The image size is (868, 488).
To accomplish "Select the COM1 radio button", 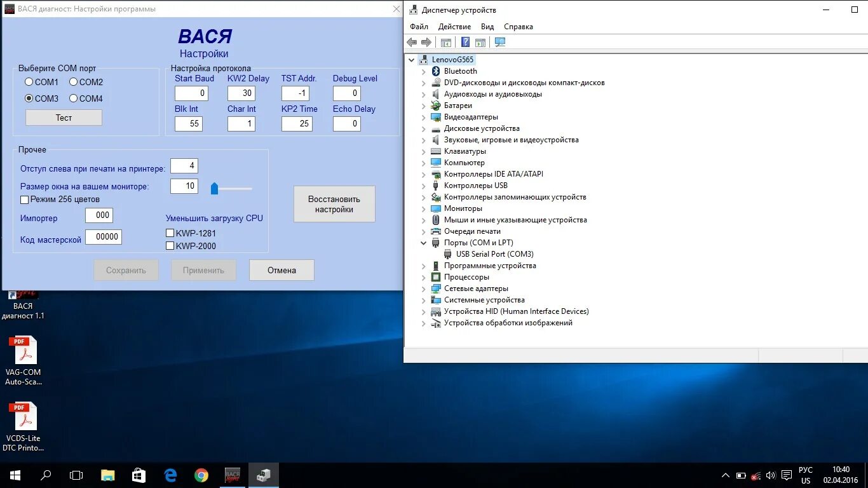I will (29, 82).
